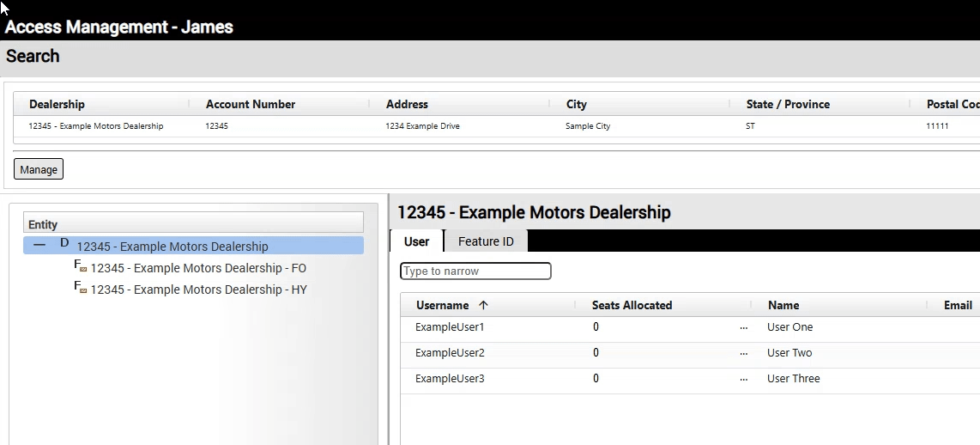Open the ellipsis for ExampleUser3 seats

click(743, 379)
